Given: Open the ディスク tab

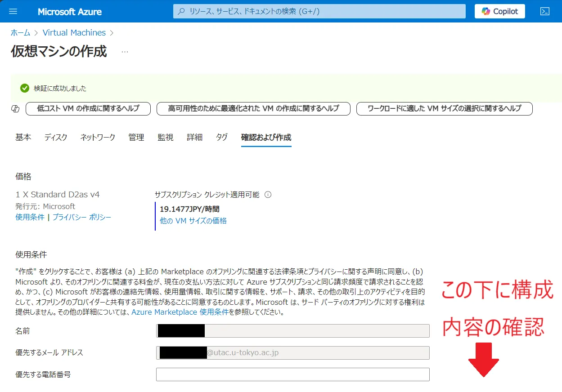Looking at the screenshot, I should (x=56, y=138).
